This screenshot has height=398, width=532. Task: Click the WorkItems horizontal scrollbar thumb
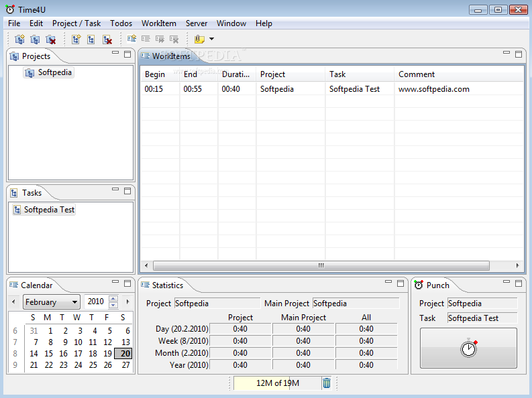pyautogui.click(x=321, y=265)
